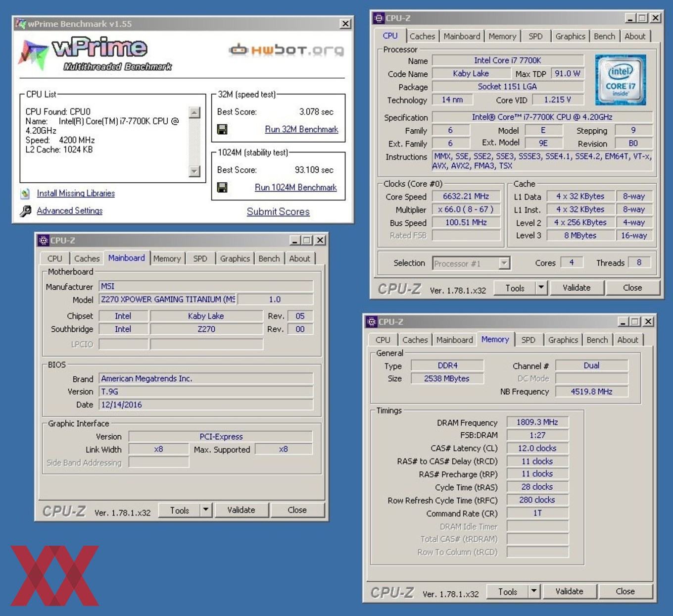673x616 pixels.
Task: Open Graphics tab in Memory window
Action: (x=563, y=340)
